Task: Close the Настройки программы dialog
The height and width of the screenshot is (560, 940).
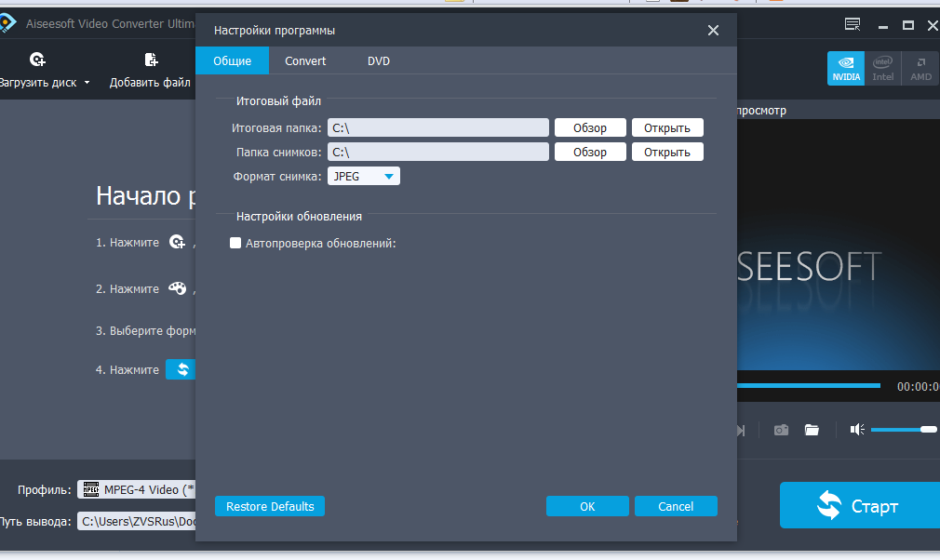Action: tap(713, 30)
